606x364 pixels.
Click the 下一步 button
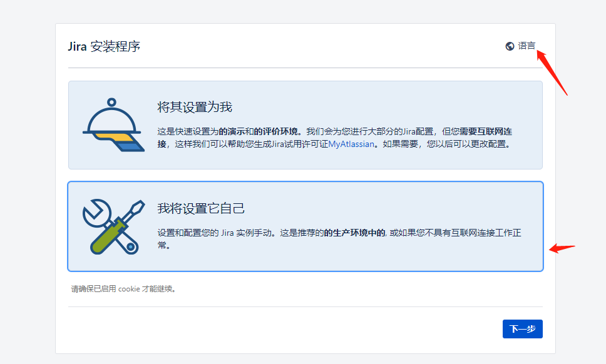(x=523, y=329)
